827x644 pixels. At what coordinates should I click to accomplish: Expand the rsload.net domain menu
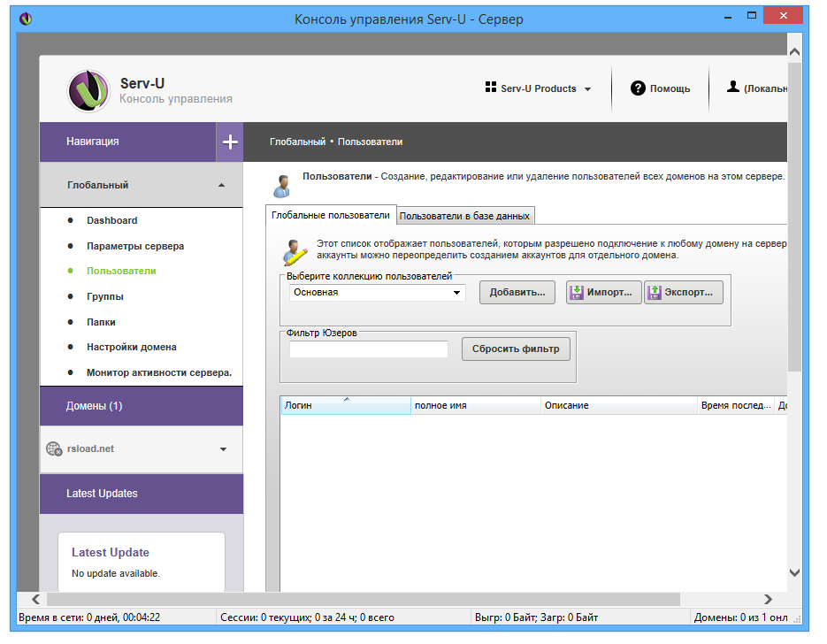point(223,449)
